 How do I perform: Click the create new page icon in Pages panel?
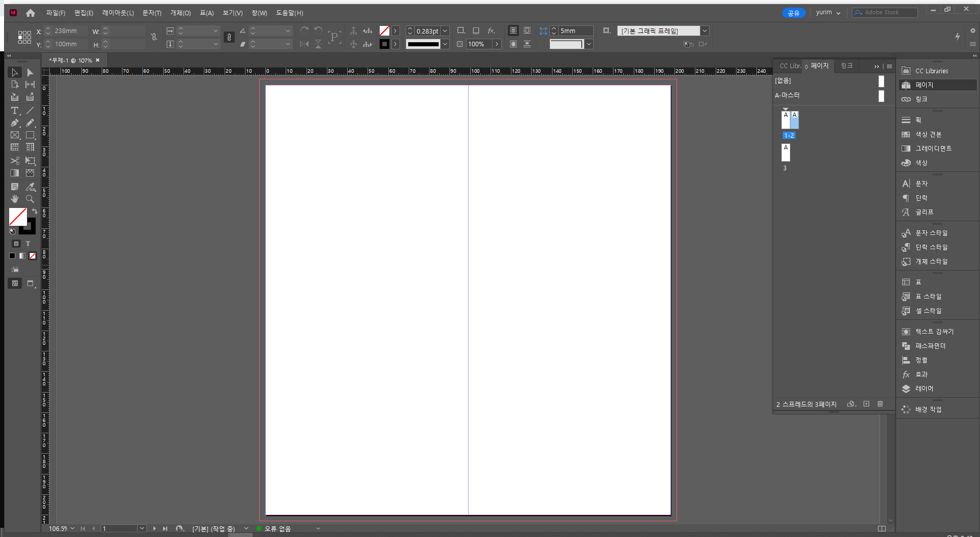click(866, 404)
